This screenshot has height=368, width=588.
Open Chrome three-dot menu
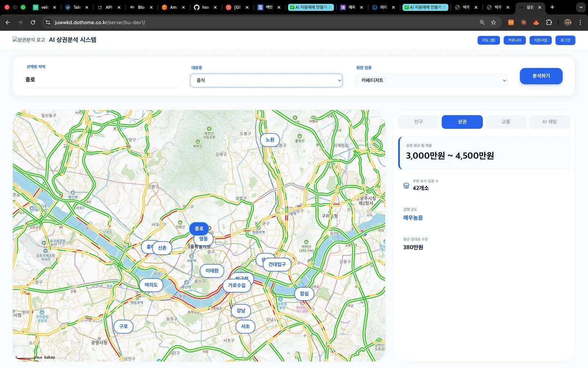click(580, 22)
